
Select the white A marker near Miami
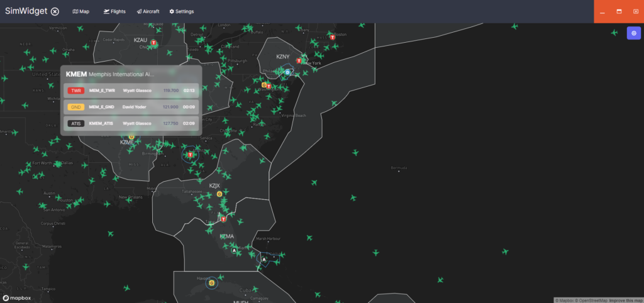click(235, 250)
